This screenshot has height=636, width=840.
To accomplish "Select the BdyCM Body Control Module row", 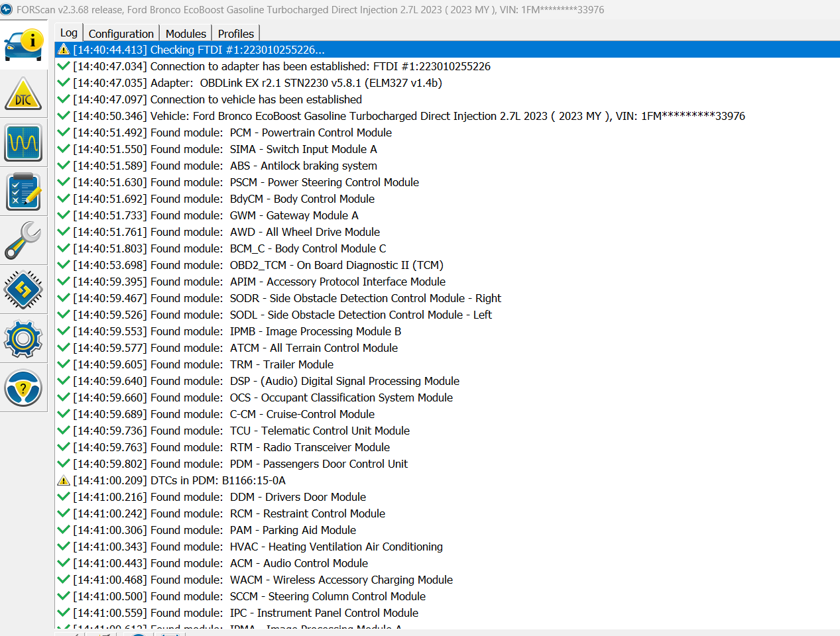I will click(447, 199).
